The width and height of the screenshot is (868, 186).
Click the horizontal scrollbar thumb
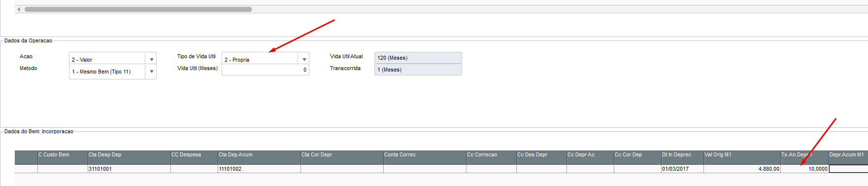(138, 9)
